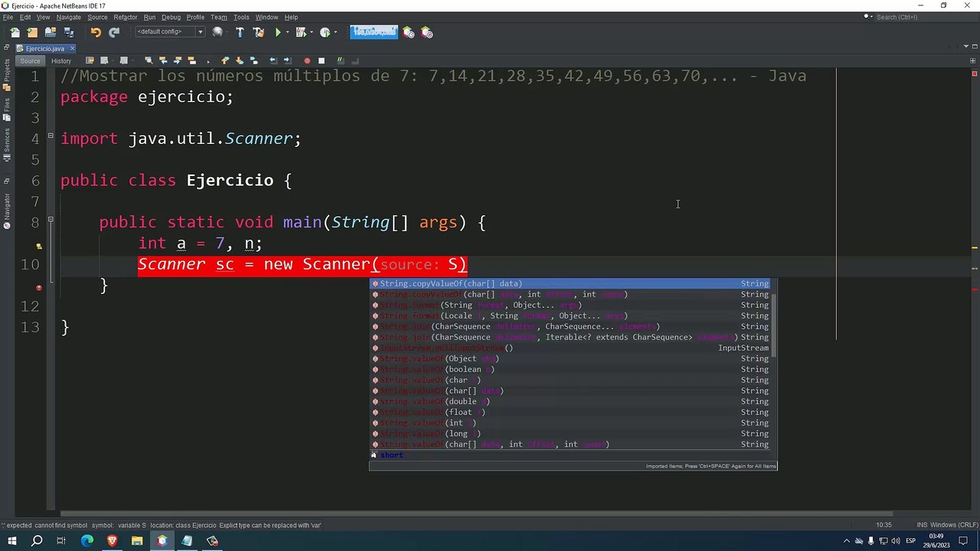Click the second profiler icon with red badge
Viewport: 980px width, 551px height.
(x=426, y=32)
